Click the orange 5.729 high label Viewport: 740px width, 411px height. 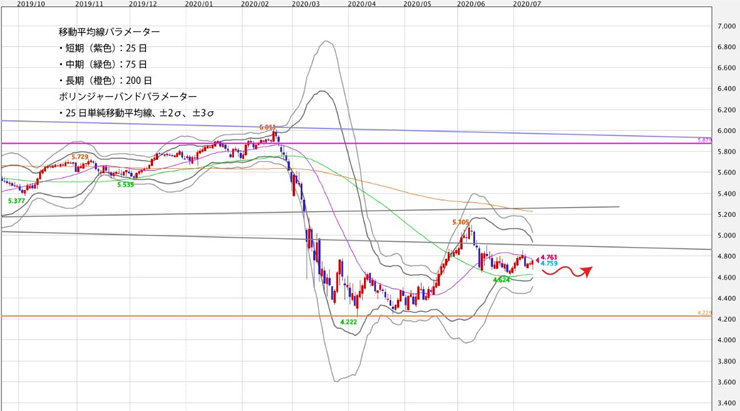tap(80, 156)
